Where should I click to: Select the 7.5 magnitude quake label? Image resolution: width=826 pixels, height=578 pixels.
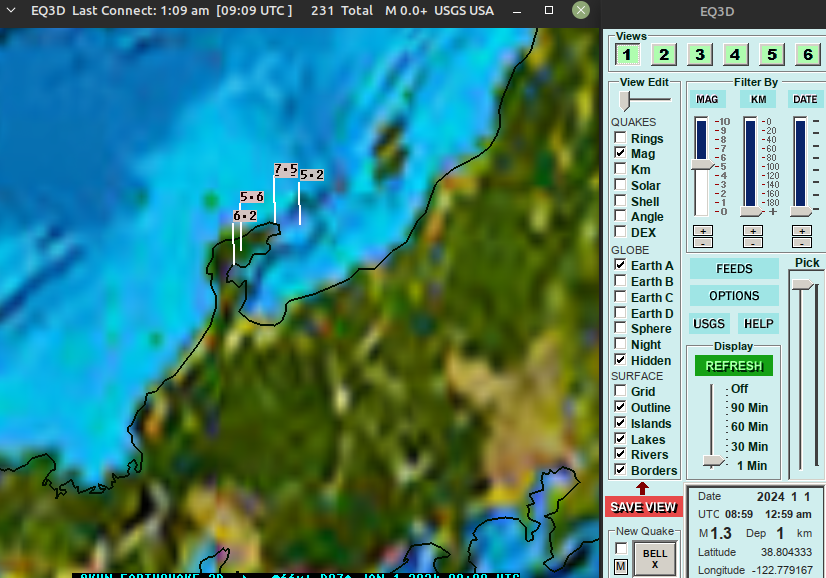286,170
